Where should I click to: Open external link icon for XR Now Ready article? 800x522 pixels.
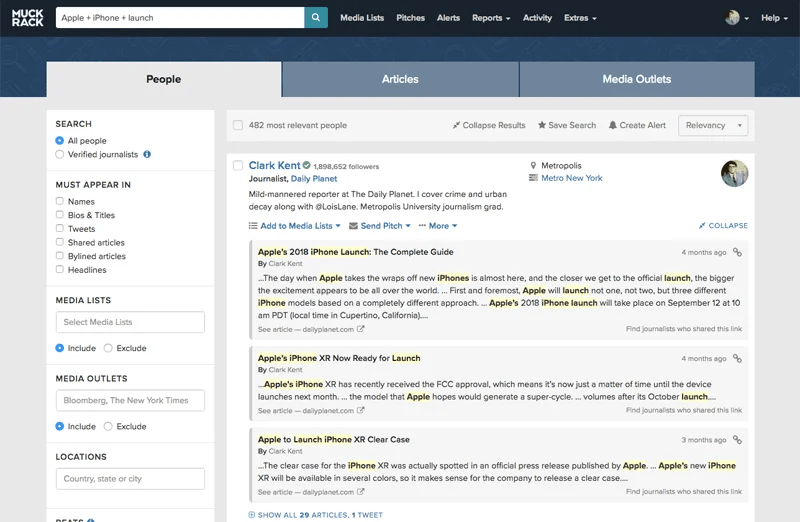point(361,410)
